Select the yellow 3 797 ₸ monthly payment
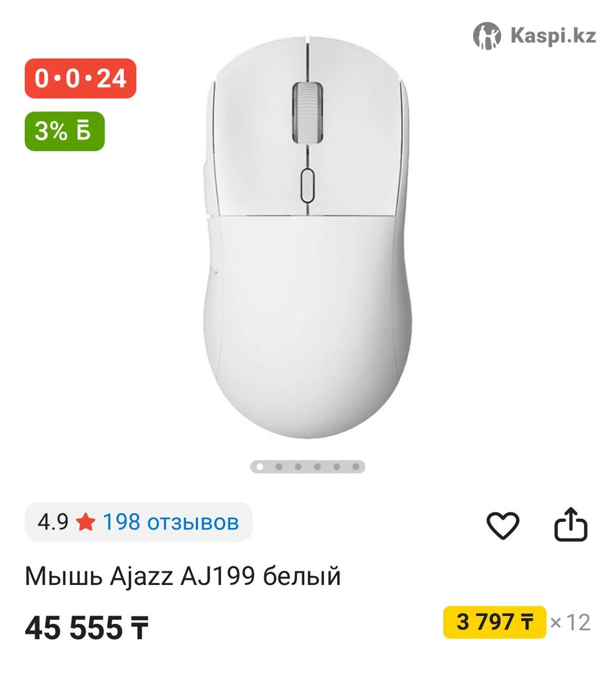 494,622
